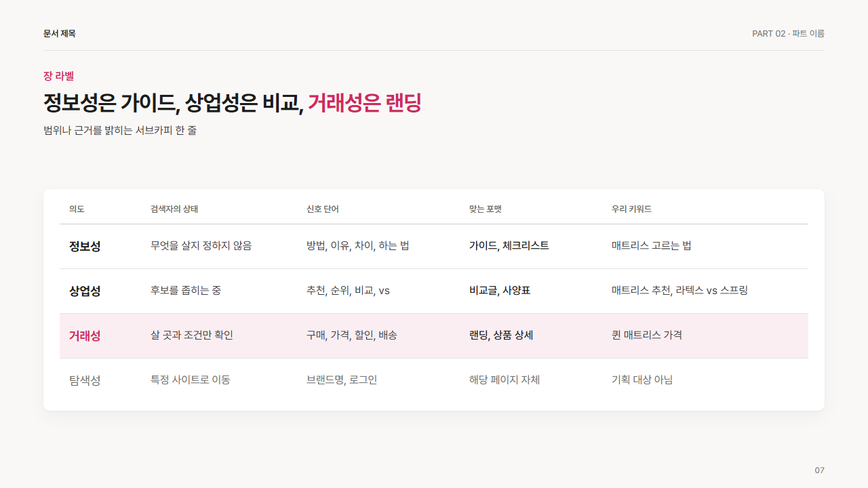868x488 pixels.
Task: Click the gray '탐색성' table row label
Action: [x=85, y=380]
